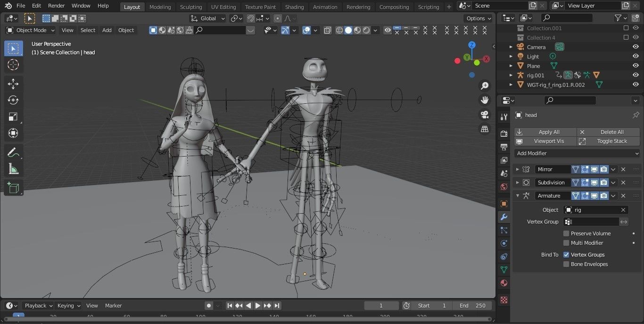Click the Delete All button
Image resolution: width=644 pixels, height=324 pixels.
[609, 132]
